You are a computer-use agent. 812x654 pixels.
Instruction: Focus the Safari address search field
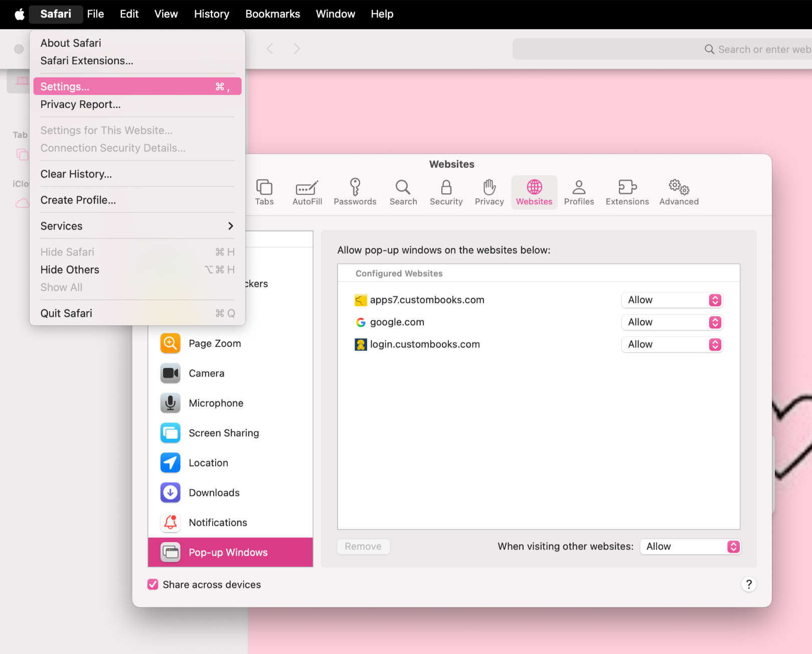(x=662, y=49)
